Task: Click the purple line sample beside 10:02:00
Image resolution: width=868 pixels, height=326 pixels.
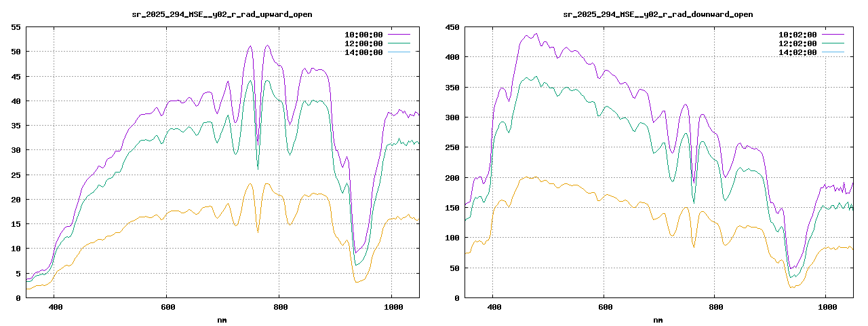Action: pyautogui.click(x=833, y=34)
